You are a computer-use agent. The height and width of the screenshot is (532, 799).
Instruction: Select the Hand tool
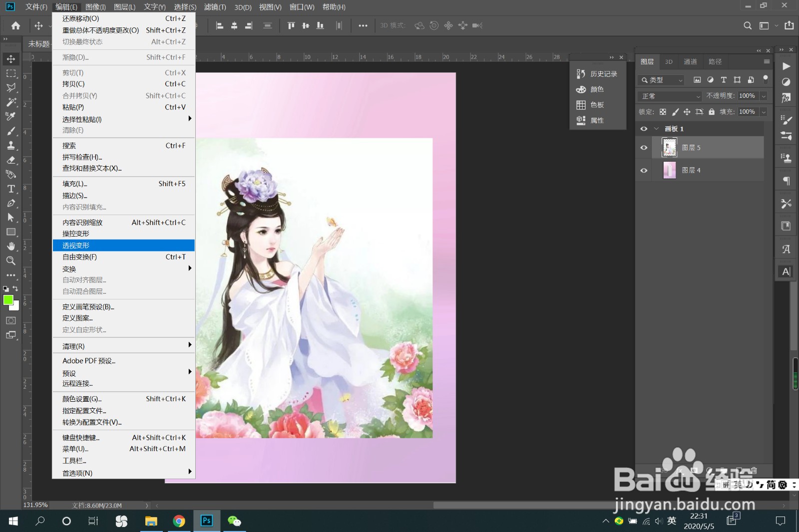(x=10, y=247)
